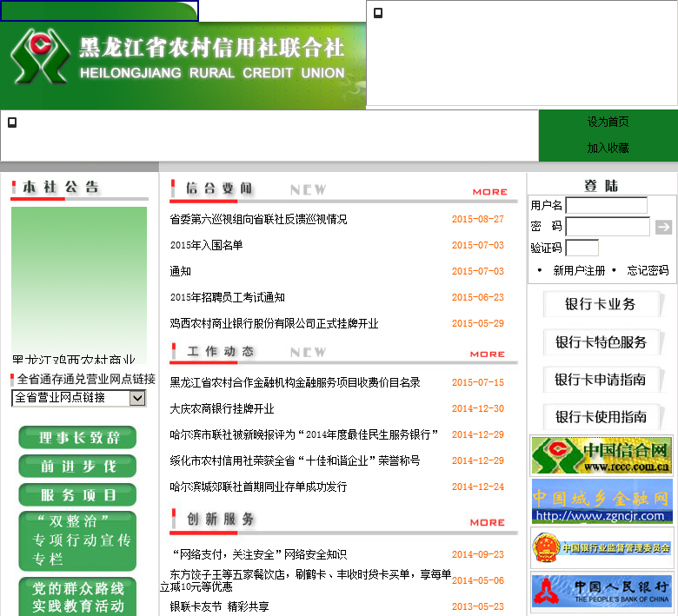Click date 2014-09-23
Viewport: 678px width, 616px height.
coord(478,554)
